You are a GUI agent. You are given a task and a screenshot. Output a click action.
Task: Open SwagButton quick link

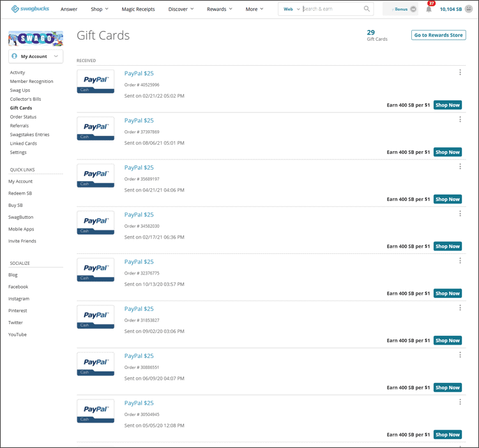click(21, 217)
